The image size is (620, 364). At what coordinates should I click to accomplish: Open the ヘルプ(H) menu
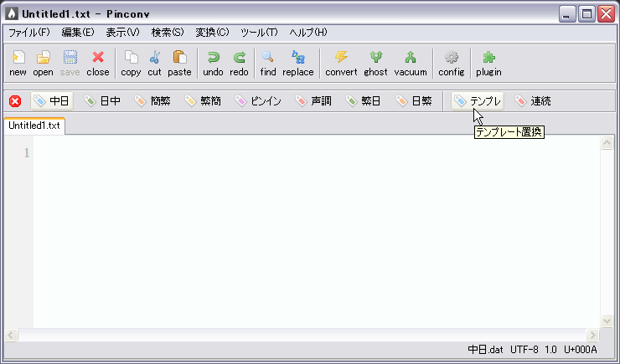coord(308,33)
